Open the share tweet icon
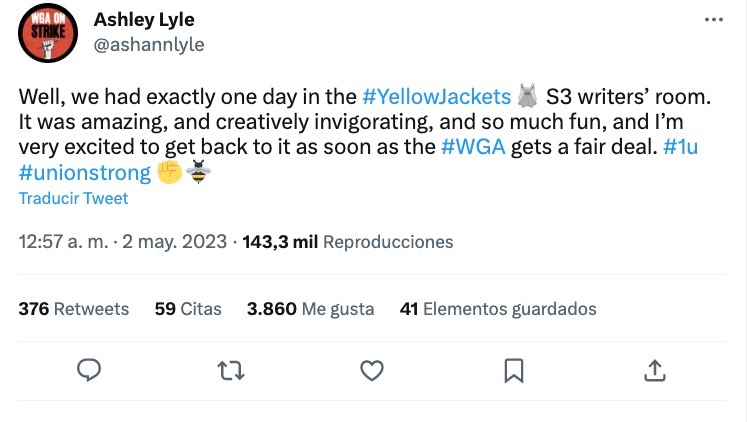 [x=655, y=371]
